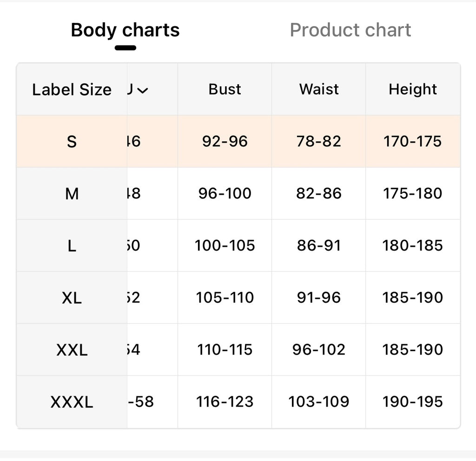Expand the size region dropdown chevron
Image resolution: width=476 pixels, height=461 pixels.
click(x=143, y=90)
